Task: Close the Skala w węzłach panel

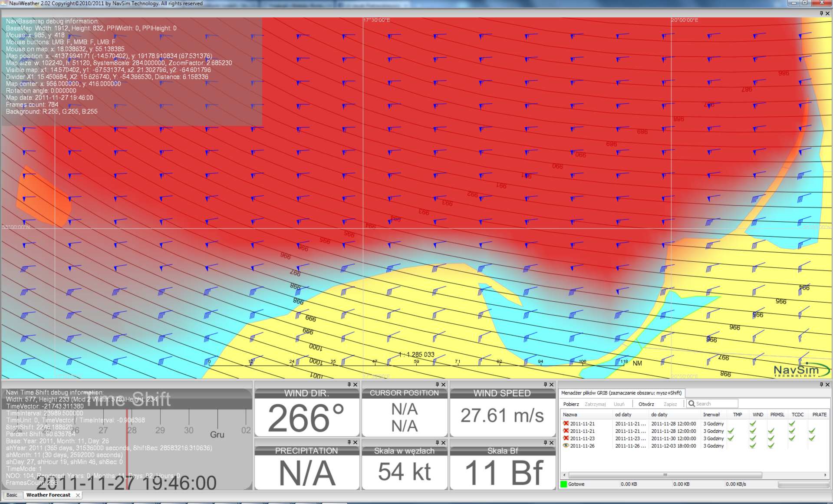Action: [443, 442]
